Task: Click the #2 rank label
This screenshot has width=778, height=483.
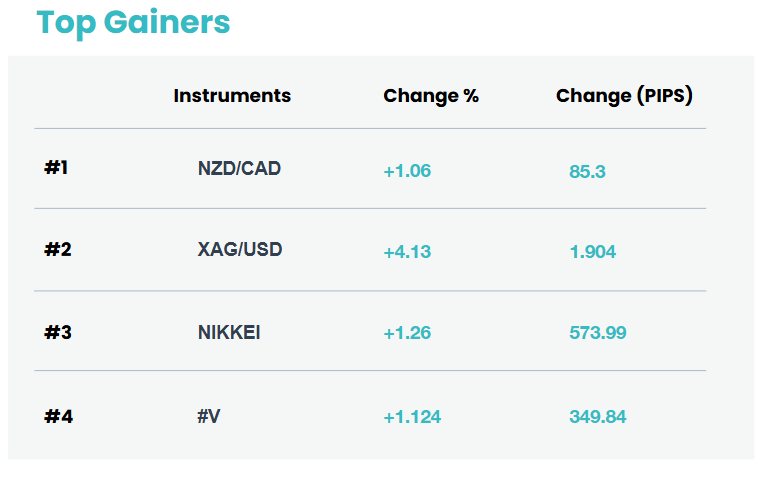Action: 58,249
